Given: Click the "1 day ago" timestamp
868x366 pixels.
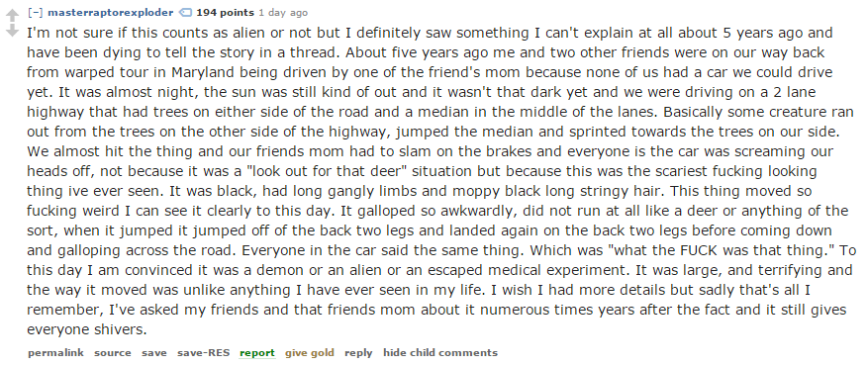Looking at the screenshot, I should [283, 12].
